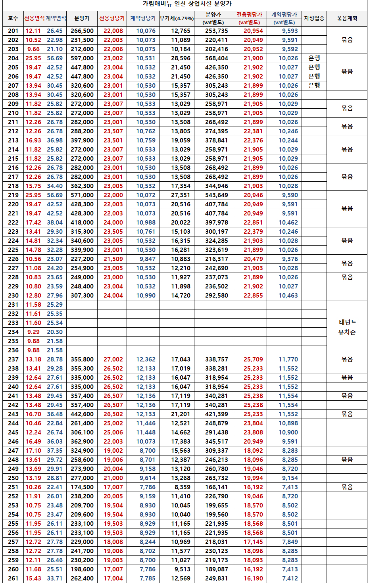Viewport: 369px width, 588px height.
Task: Select price 174,500 in row 251
Action: (x=82, y=487)
